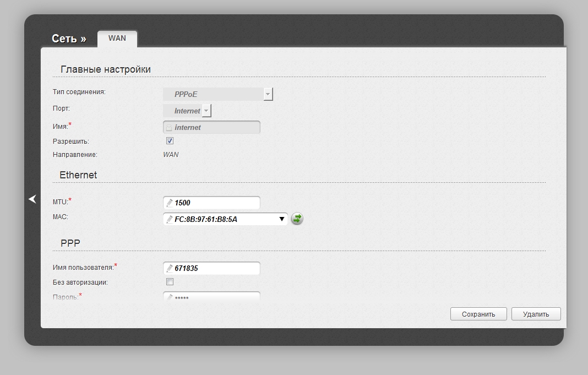Click the pencil icon in the MAC field
The image size is (588, 375).
click(x=170, y=220)
